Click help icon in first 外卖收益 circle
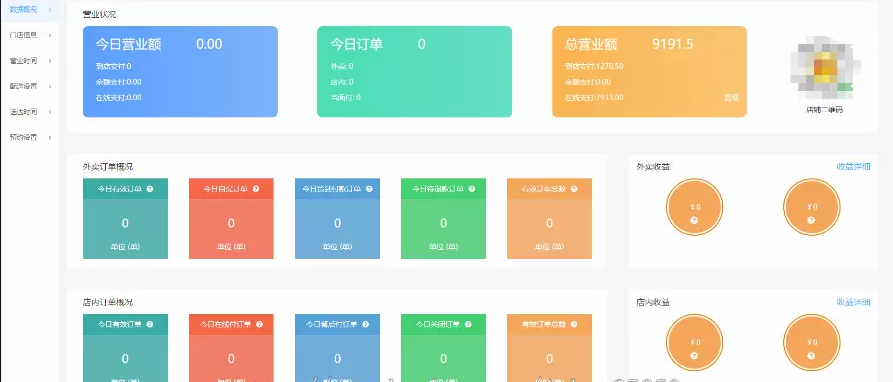Image resolution: width=893 pixels, height=382 pixels. point(694,220)
